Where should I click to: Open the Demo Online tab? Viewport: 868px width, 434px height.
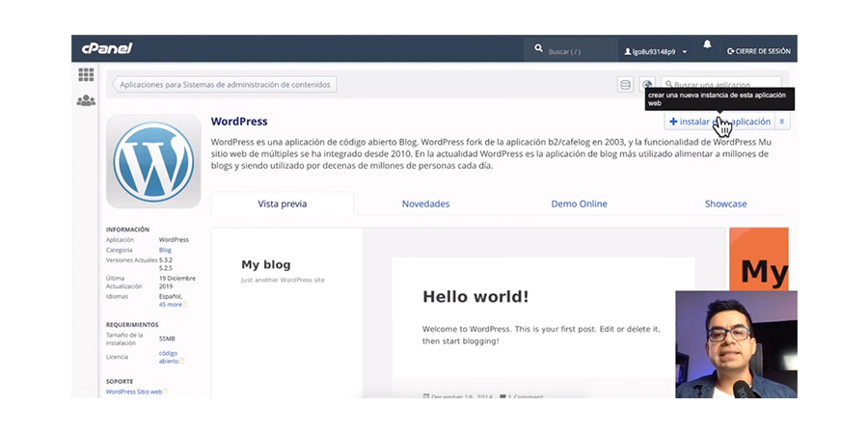click(579, 203)
